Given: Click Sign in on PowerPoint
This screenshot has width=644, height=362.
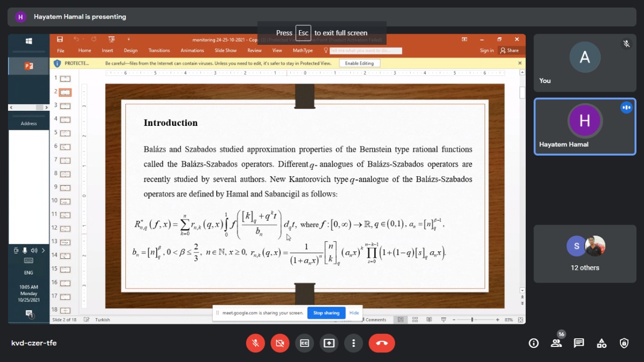Looking at the screenshot, I should (x=487, y=50).
